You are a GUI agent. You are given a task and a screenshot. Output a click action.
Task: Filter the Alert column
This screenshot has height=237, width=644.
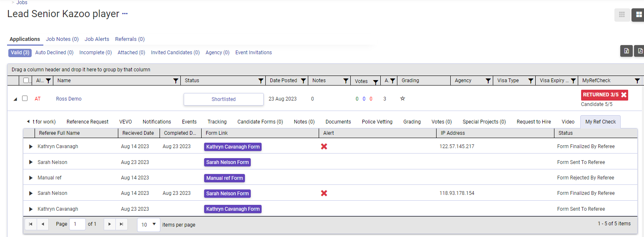pos(48,81)
